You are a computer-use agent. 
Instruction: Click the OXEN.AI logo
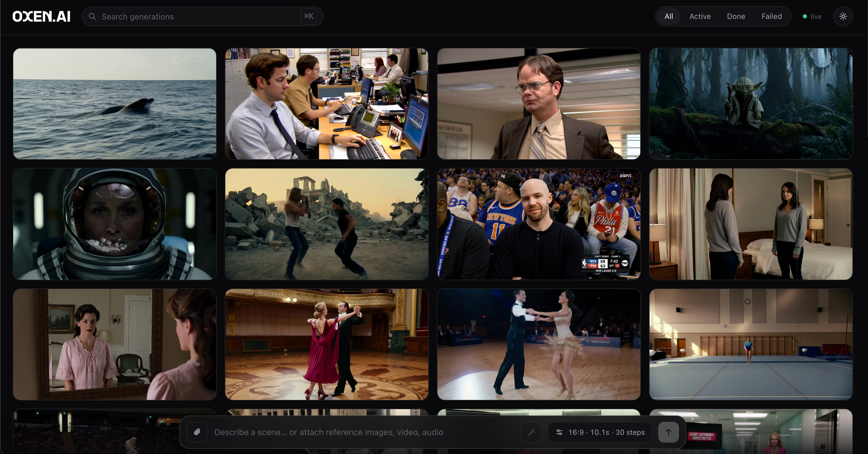42,16
